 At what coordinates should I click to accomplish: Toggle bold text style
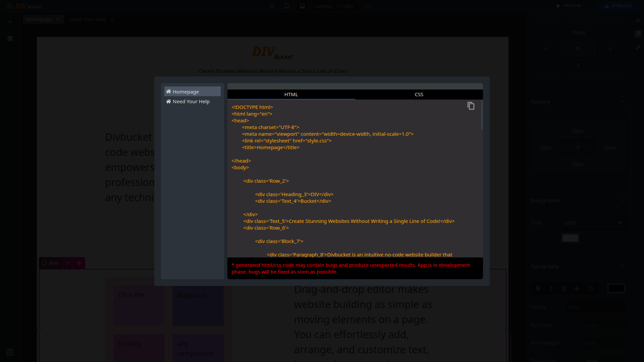point(538,289)
